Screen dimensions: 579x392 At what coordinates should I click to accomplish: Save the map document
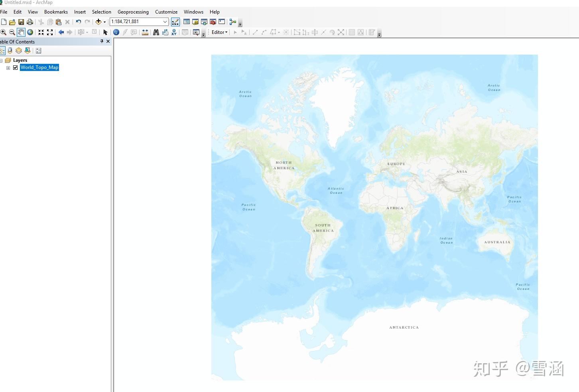[x=21, y=22]
